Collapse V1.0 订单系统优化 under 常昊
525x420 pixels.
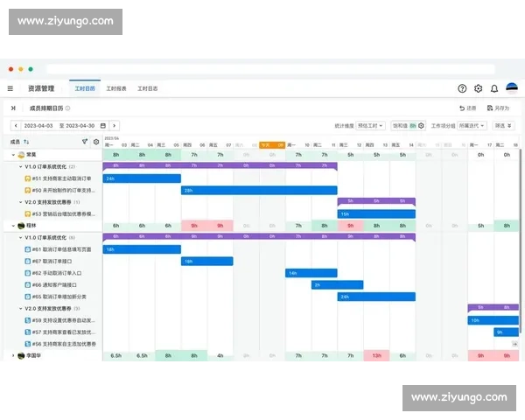click(x=20, y=166)
